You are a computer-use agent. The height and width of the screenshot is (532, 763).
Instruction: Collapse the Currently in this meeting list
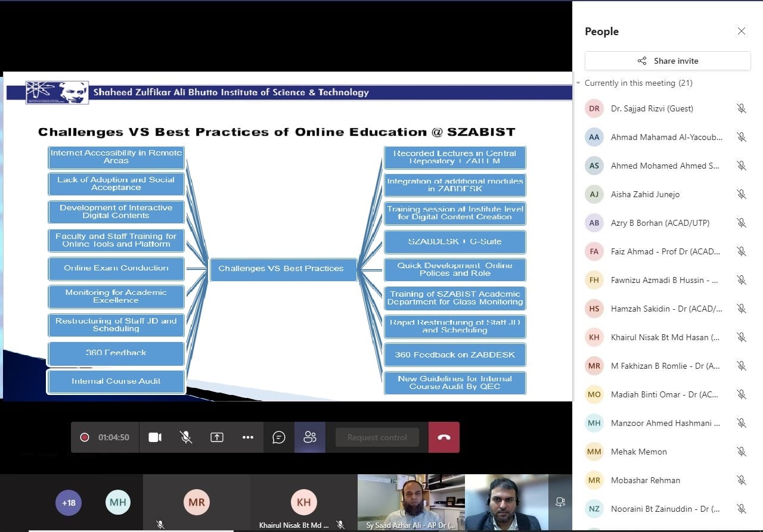coord(578,83)
